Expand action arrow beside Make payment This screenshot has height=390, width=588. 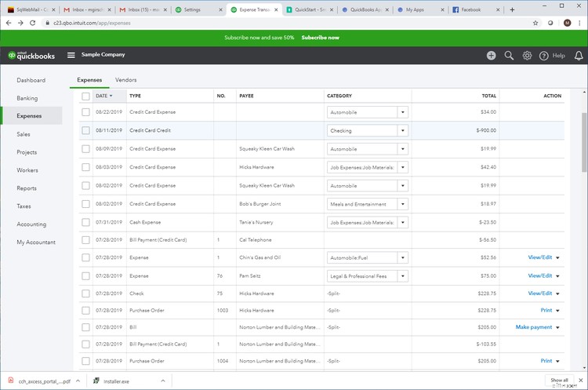(558, 327)
